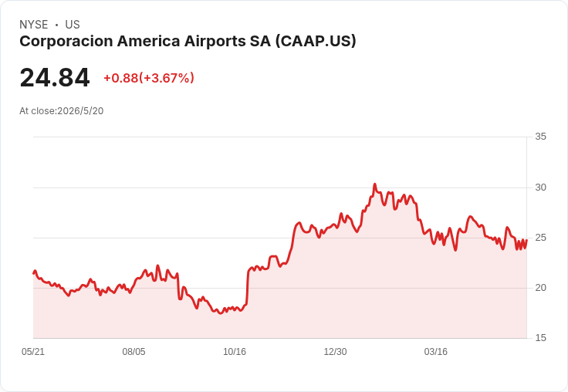The image size is (568, 392).
Task: Click the chart's lowest trough near 10/16
Action: pos(220,313)
